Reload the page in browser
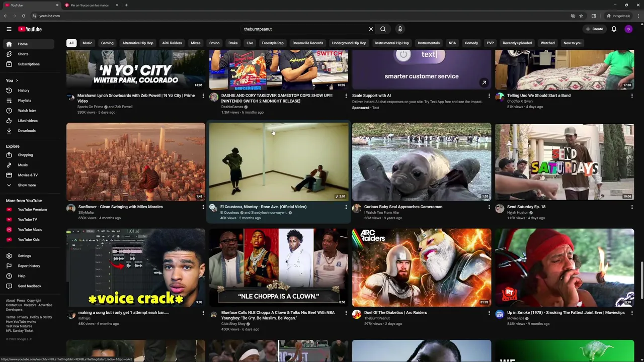Image resolution: width=644 pixels, height=362 pixels. coord(23,16)
